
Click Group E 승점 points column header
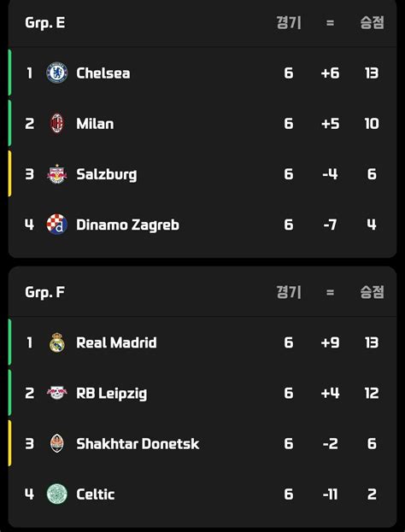372,23
